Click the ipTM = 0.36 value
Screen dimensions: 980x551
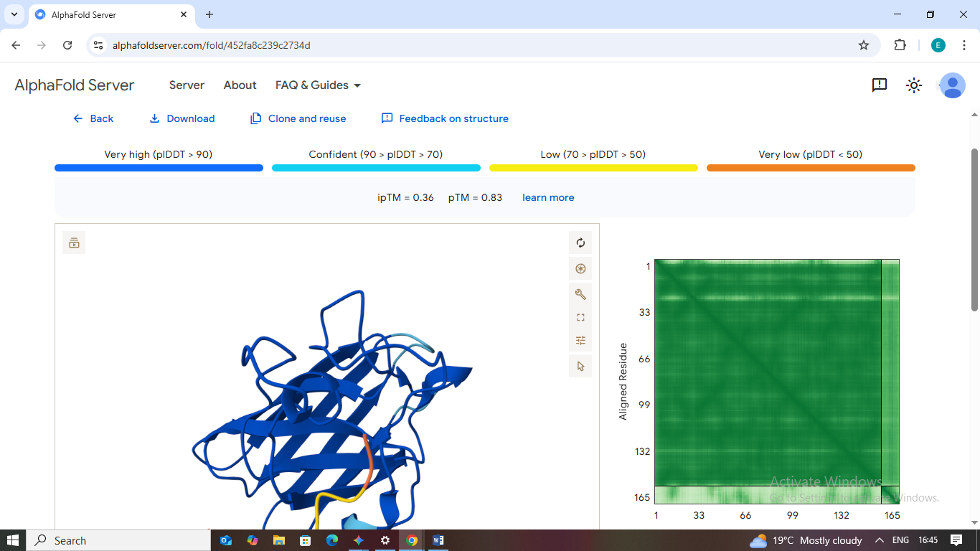(405, 197)
